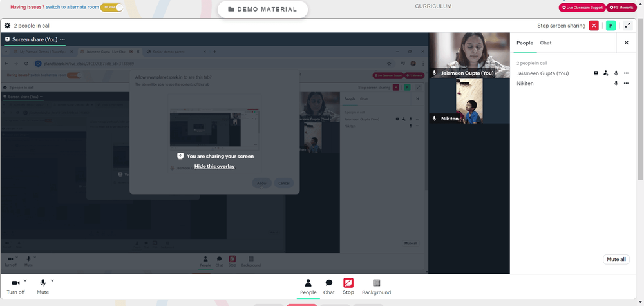
Task: Click Hide this overlay link
Action: point(214,166)
